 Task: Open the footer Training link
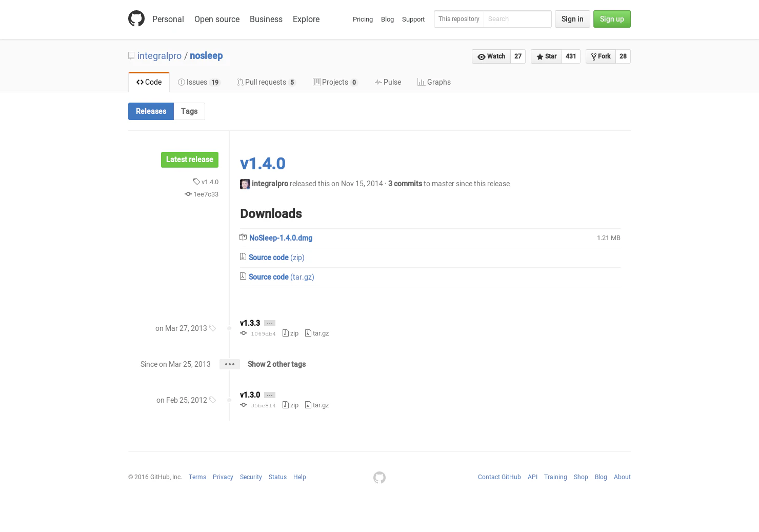click(555, 477)
